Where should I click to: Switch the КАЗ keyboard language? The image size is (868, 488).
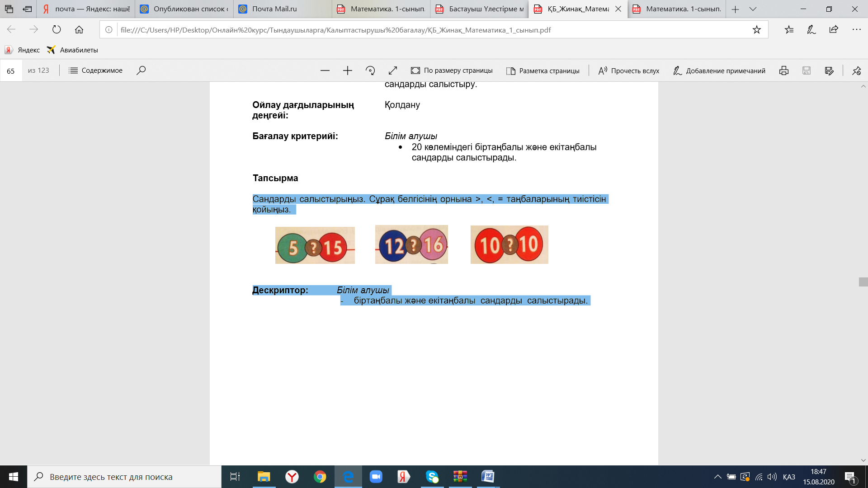coord(789,477)
